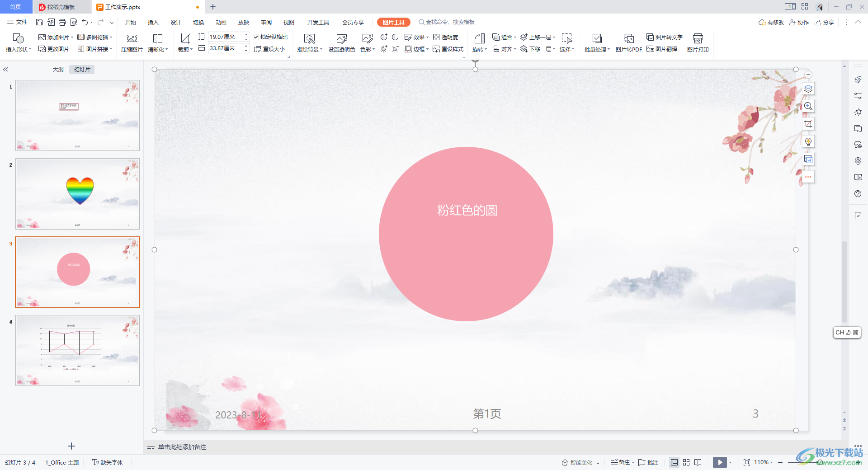Undo the last action

85,22
